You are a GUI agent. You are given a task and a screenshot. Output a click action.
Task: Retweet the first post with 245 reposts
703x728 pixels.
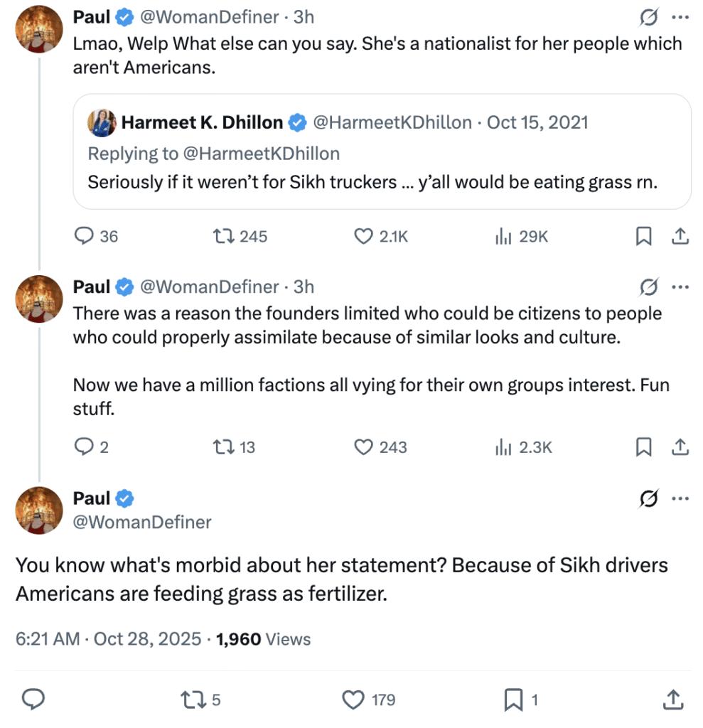[224, 236]
